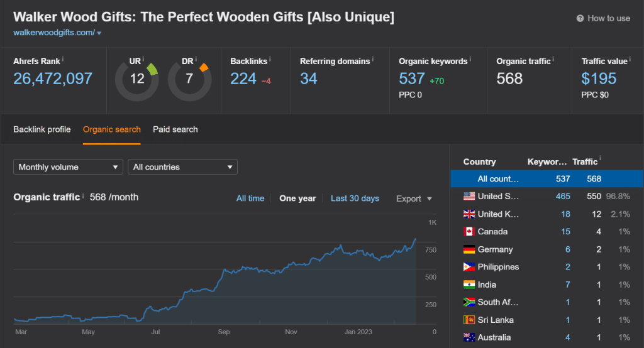The image size is (644, 348).
Task: Click the South Africa flag icon
Action: click(469, 302)
